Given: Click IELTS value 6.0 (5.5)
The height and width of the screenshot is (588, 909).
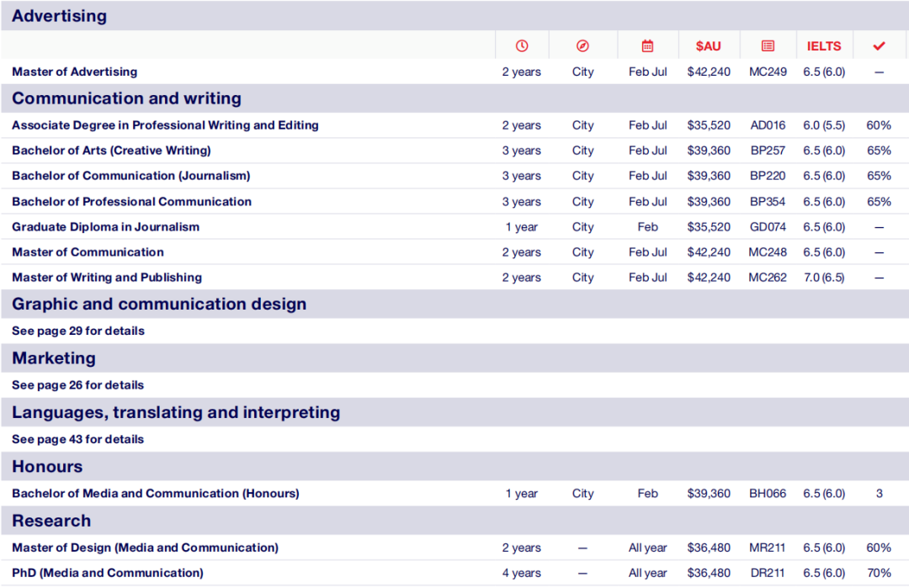Looking at the screenshot, I should coord(824,125).
